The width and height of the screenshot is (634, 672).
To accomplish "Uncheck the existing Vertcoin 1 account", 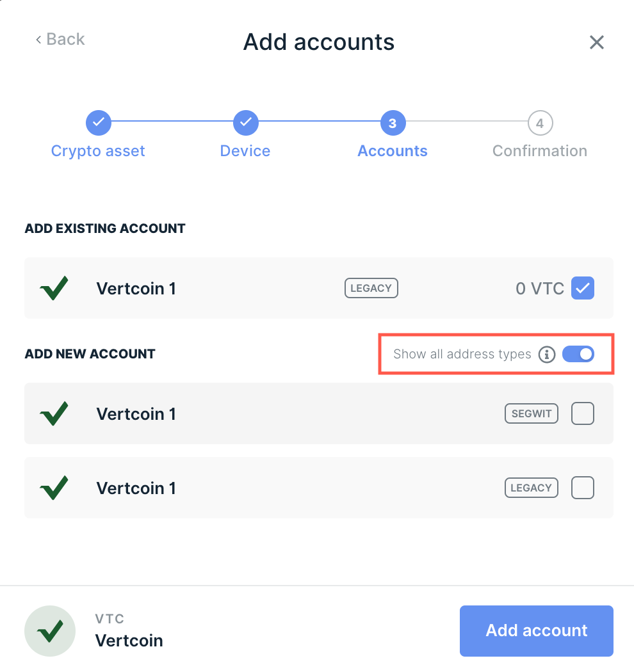I will [583, 288].
